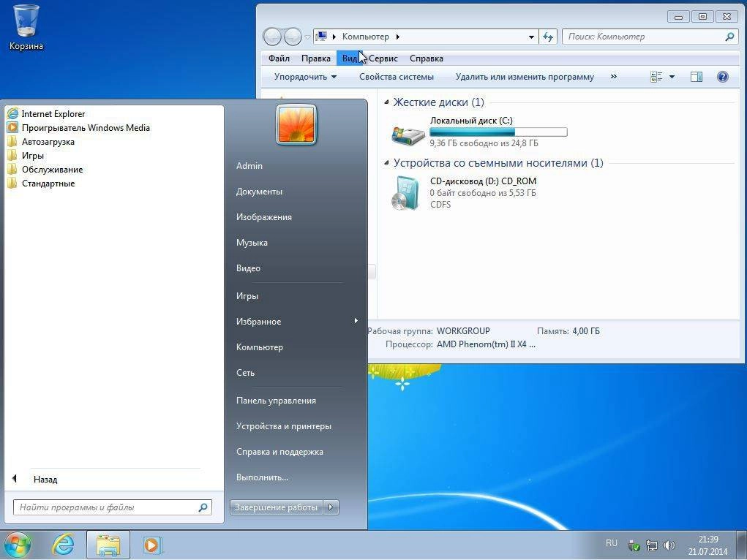Click the change view icon
The height and width of the screenshot is (560, 747).
click(x=656, y=77)
